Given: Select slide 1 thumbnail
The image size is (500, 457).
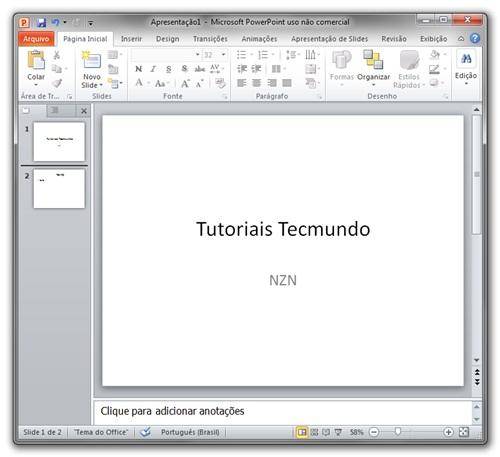Looking at the screenshot, I should (x=59, y=142).
